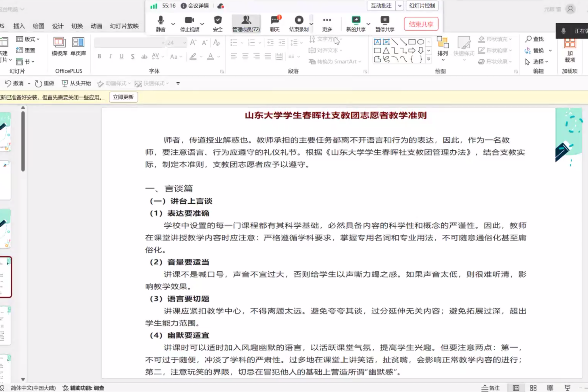The image size is (588, 392).
Task: Pick the font color swatch
Action: (210, 56)
